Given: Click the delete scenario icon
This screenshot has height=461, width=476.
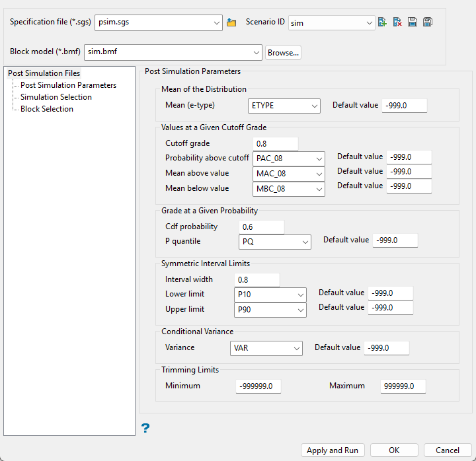Looking at the screenshot, I should coord(397,22).
